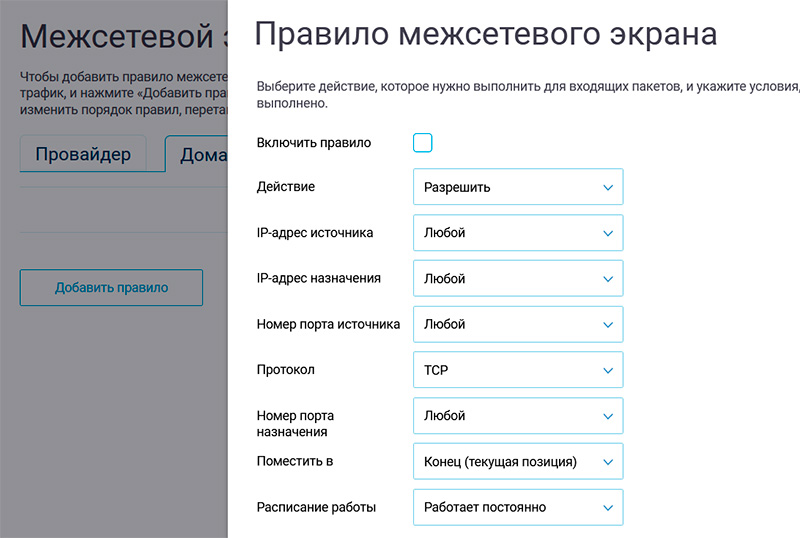Viewport: 800px width, 538px height.
Task: Click the chevron arrow in 'Поместить в' field
Action: click(607, 462)
